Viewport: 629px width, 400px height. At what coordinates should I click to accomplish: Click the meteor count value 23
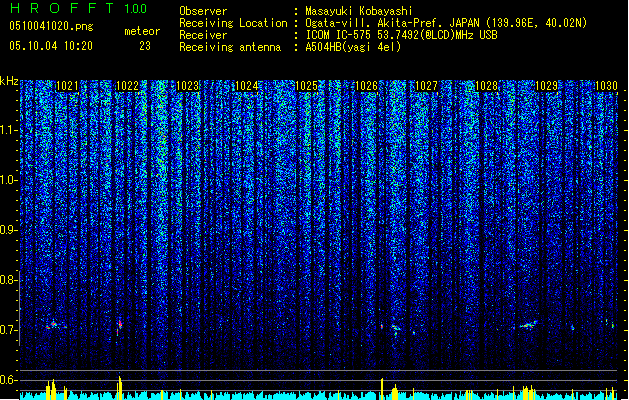tap(145, 46)
